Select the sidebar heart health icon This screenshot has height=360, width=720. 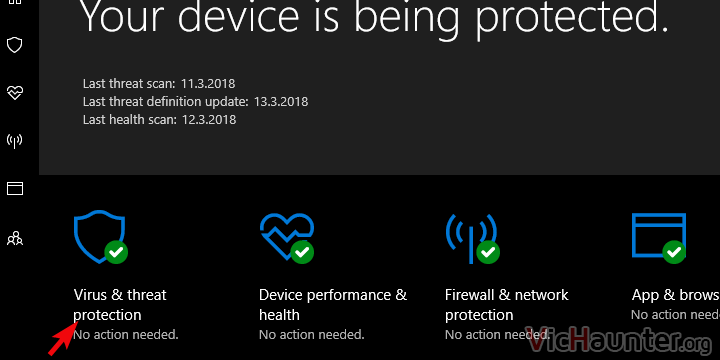(x=15, y=92)
